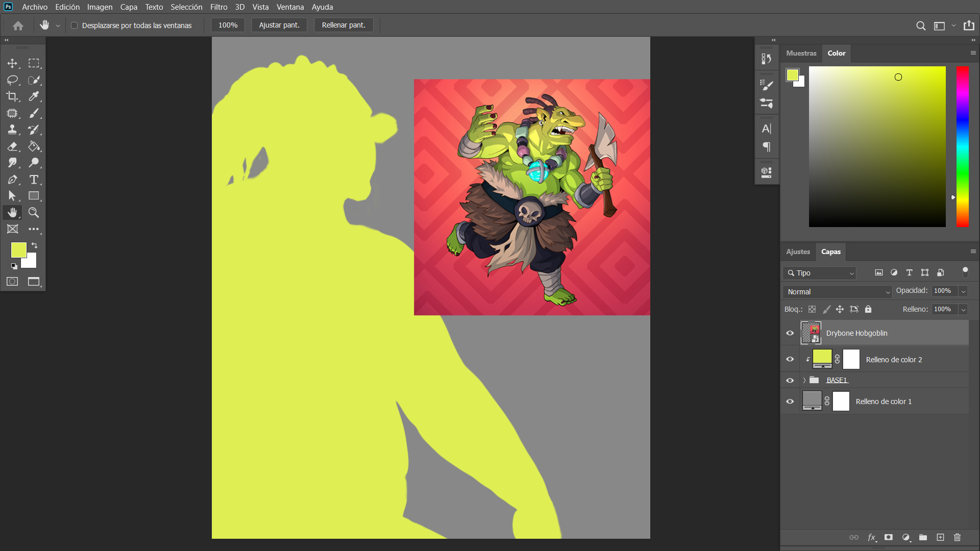The width and height of the screenshot is (980, 551).
Task: Expand the BASE1 group
Action: pyautogui.click(x=804, y=381)
